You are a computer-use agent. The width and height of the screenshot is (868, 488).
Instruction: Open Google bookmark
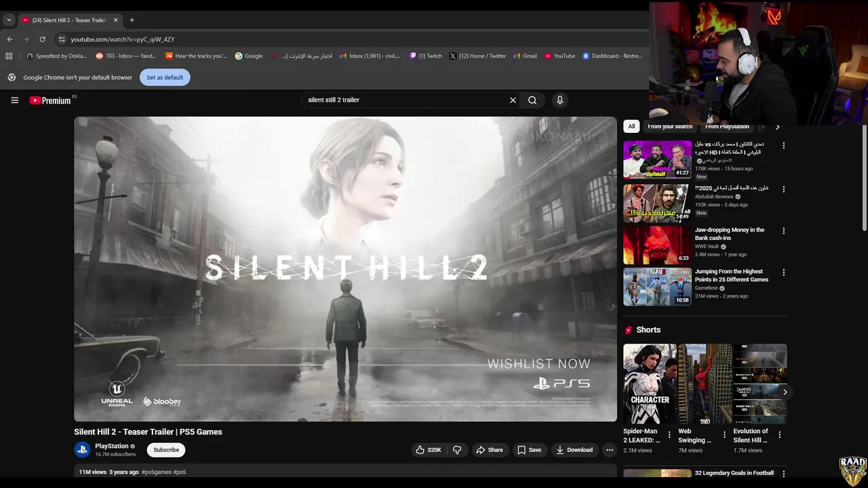(x=249, y=56)
